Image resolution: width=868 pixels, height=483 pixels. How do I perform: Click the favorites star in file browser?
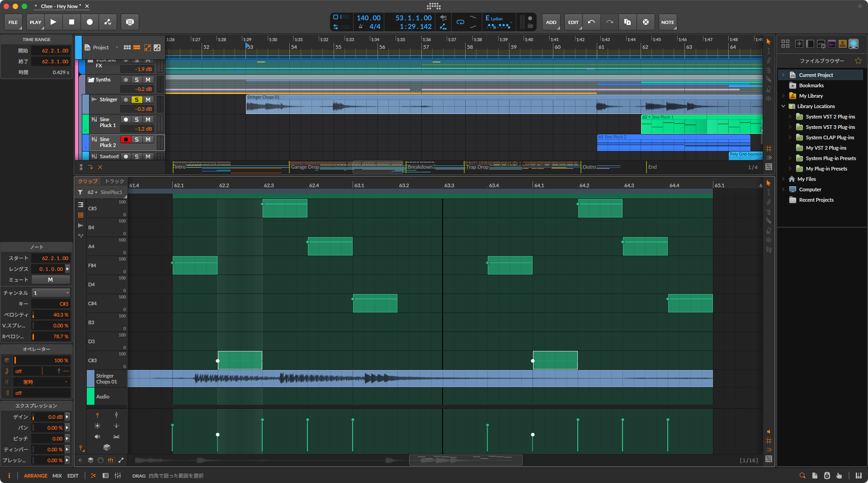(x=858, y=61)
